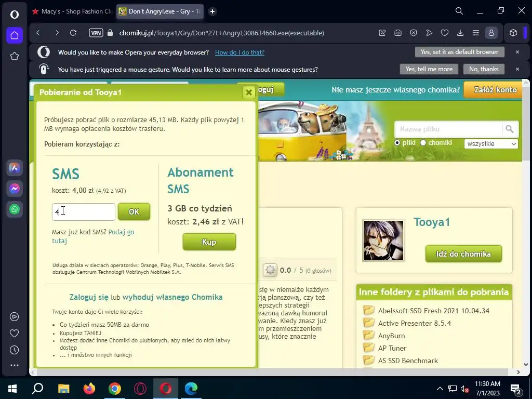532x399 pixels.
Task: Decline mouse gestures with 'No, thanks'
Action: 484,69
